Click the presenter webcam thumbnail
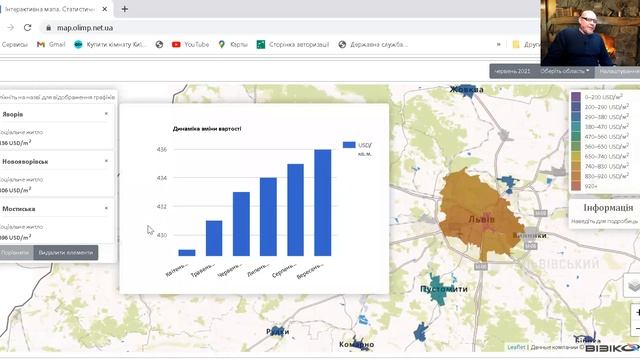 [x=590, y=33]
